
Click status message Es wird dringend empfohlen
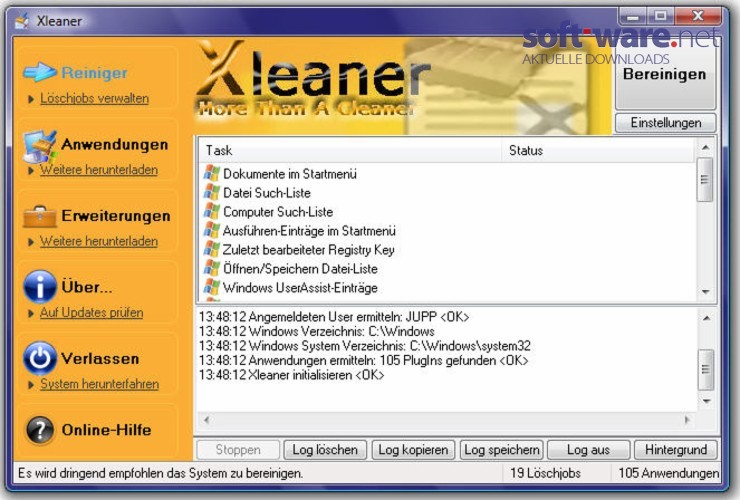click(160, 473)
